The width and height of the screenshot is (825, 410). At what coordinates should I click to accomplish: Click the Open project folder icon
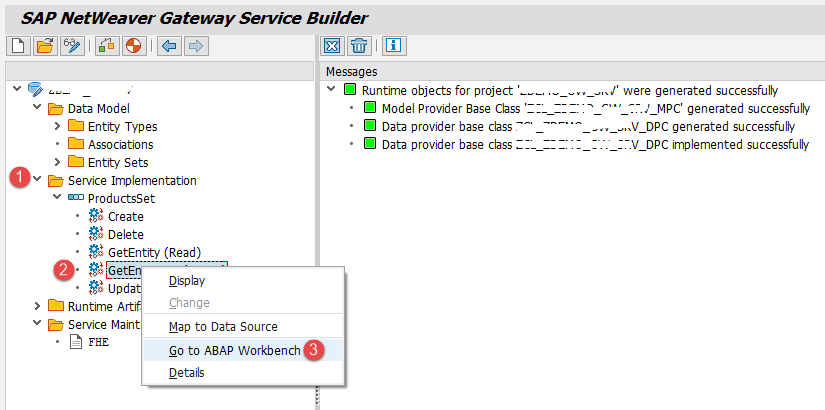click(44, 46)
